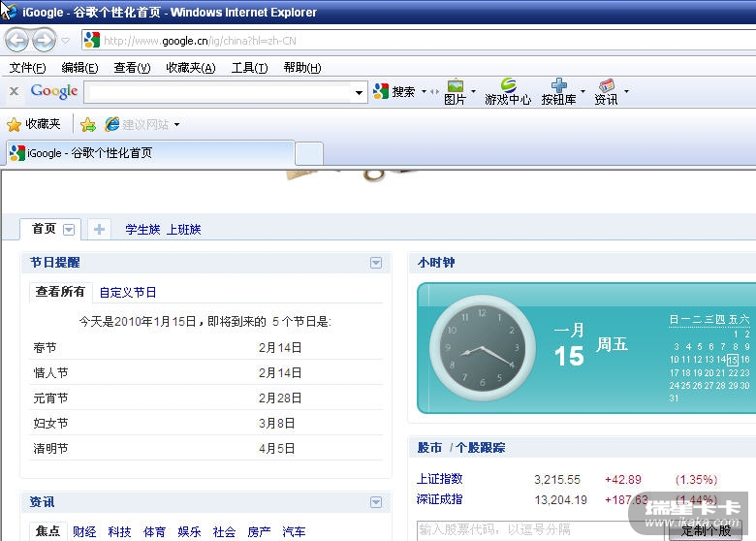
Task: Open the 收藏夹(A) menu
Action: click(190, 68)
